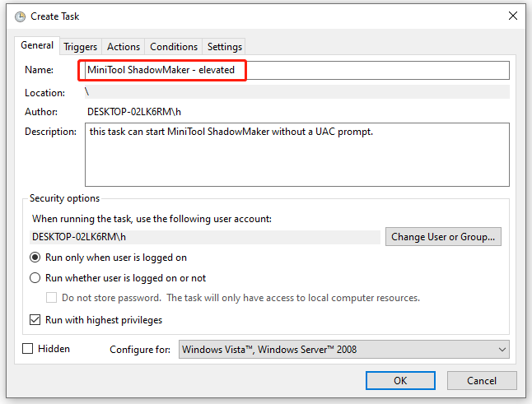Switch to the Triggers tab
This screenshot has height=404, width=532.
[81, 47]
